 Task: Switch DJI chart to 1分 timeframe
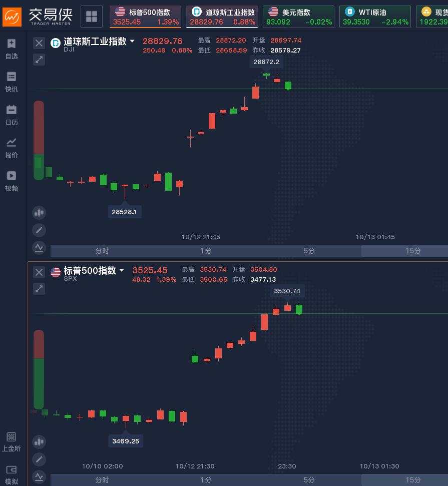click(206, 251)
